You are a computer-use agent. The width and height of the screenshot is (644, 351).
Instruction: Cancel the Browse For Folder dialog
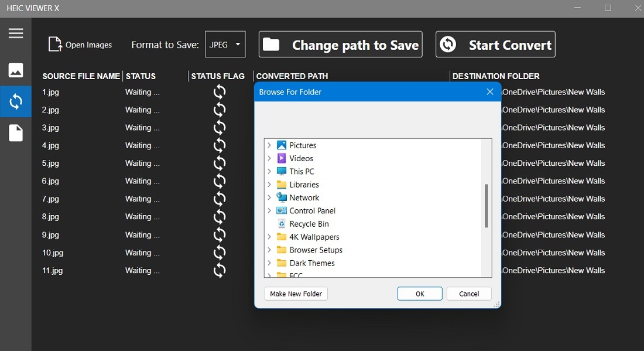pos(468,293)
